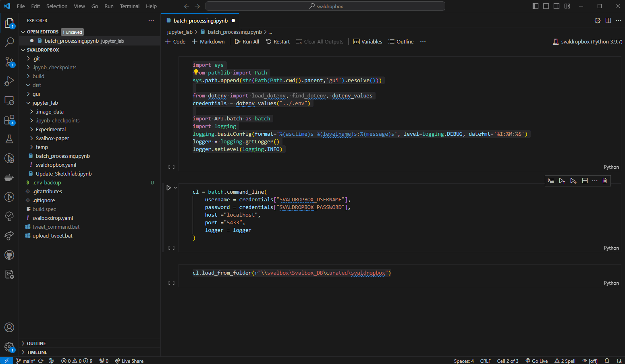Click Run All in notebook toolbar
The image size is (625, 364).
(x=247, y=41)
